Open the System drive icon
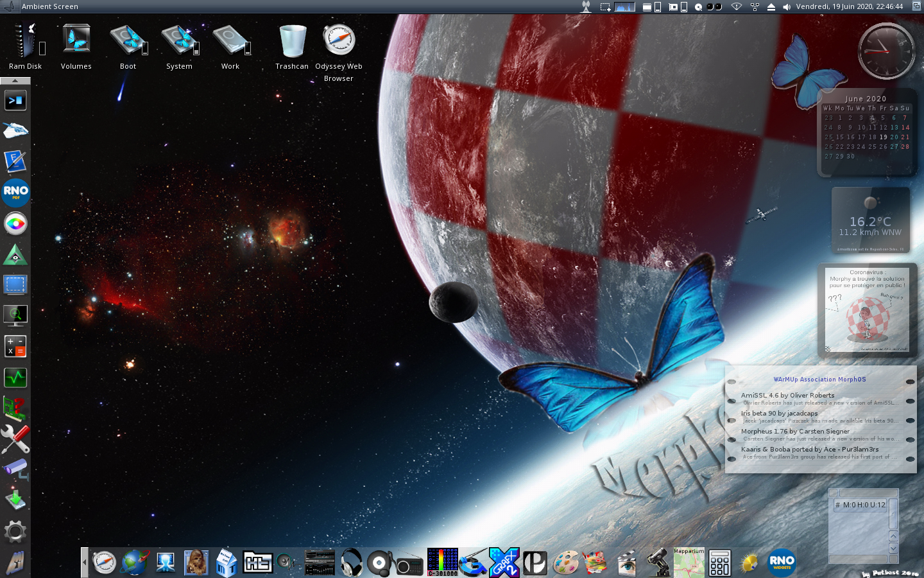Image resolution: width=924 pixels, height=578 pixels. [x=180, y=40]
